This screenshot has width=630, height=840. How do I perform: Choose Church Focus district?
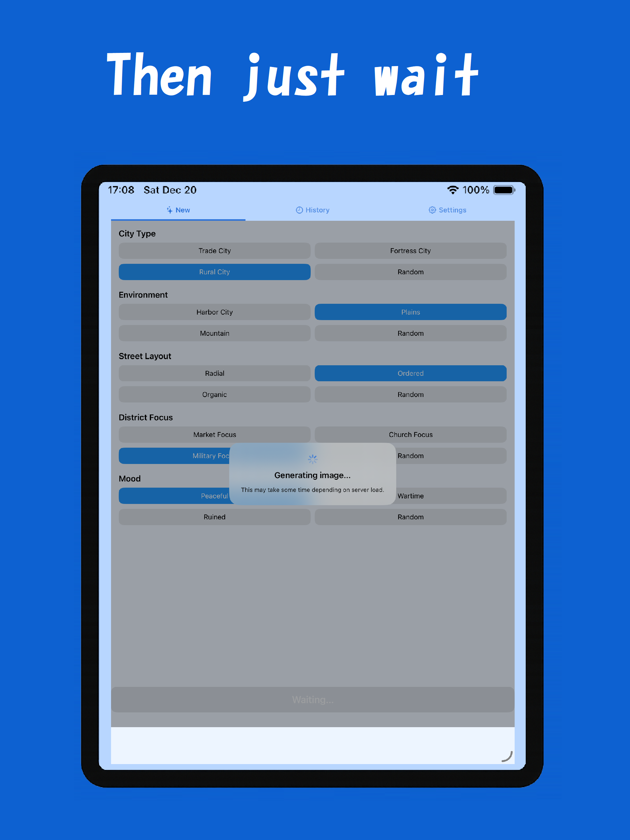[410, 434]
